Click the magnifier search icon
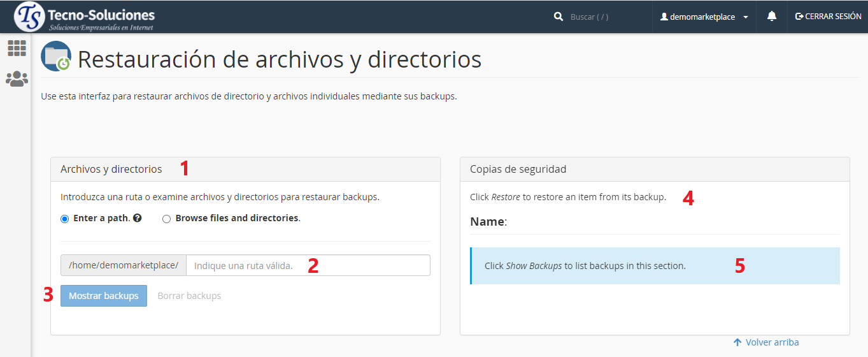The height and width of the screenshot is (357, 868). (559, 17)
